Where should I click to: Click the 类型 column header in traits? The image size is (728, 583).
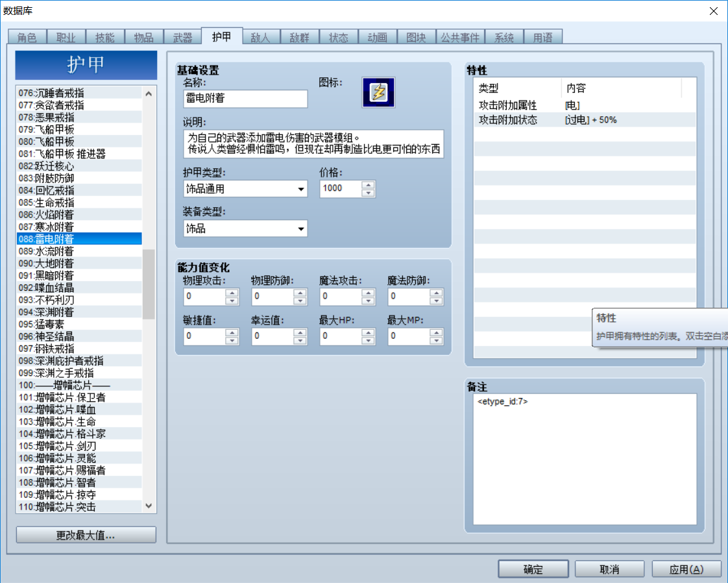[x=517, y=88]
